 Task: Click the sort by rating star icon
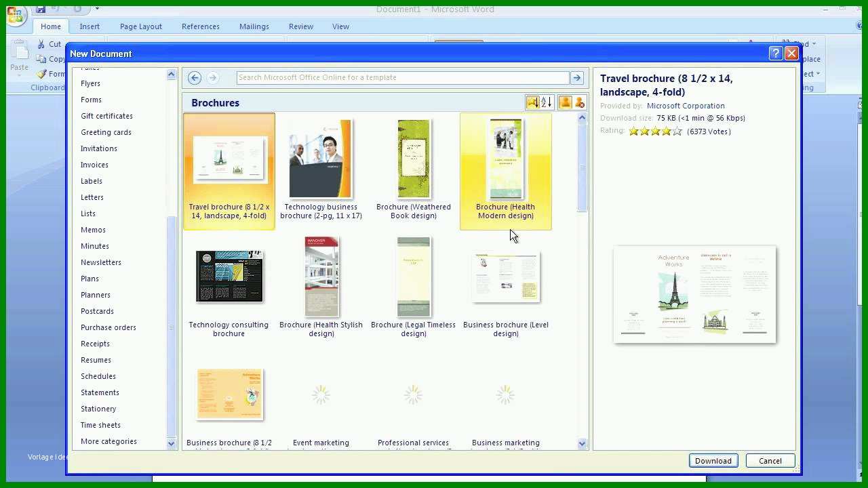pos(532,102)
